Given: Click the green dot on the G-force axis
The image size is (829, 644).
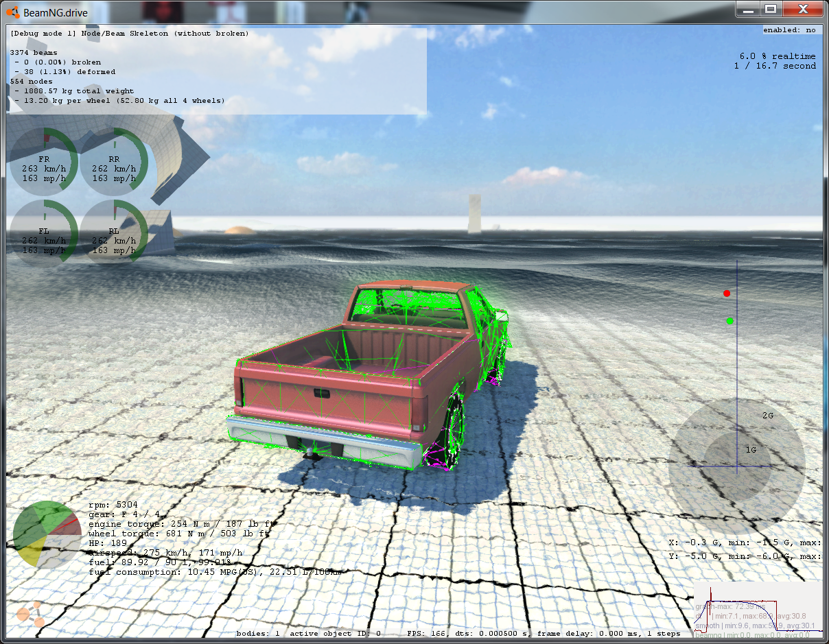Looking at the screenshot, I should click(730, 321).
